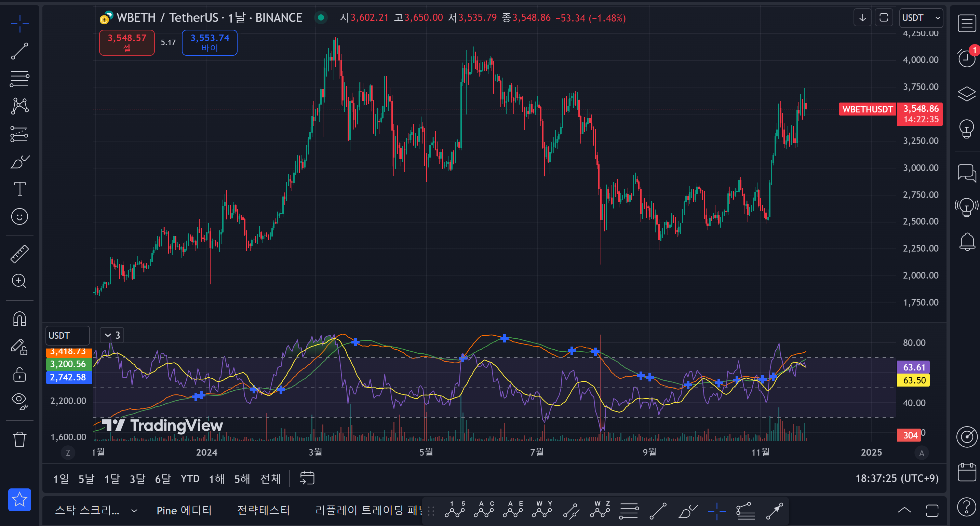Open the USDT currency dropdown at top right
The height and width of the screenshot is (526, 980).
pos(921,18)
